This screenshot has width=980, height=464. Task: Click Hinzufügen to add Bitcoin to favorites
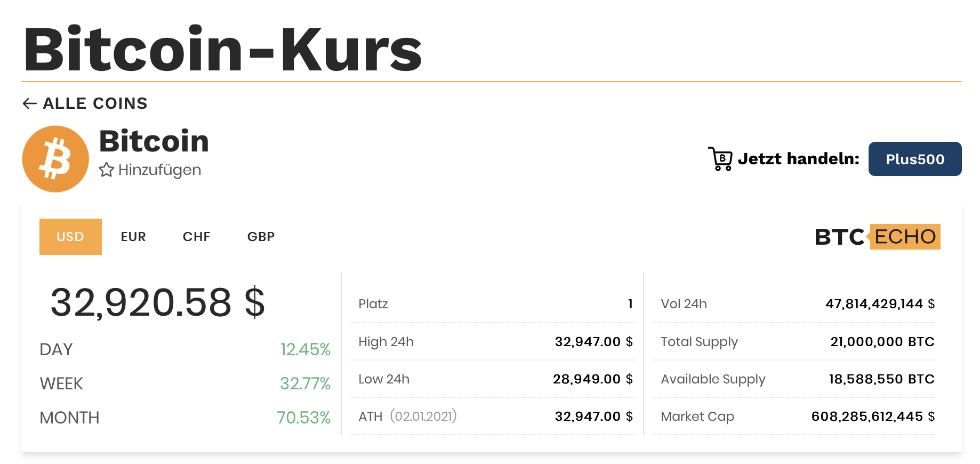pyautogui.click(x=159, y=170)
